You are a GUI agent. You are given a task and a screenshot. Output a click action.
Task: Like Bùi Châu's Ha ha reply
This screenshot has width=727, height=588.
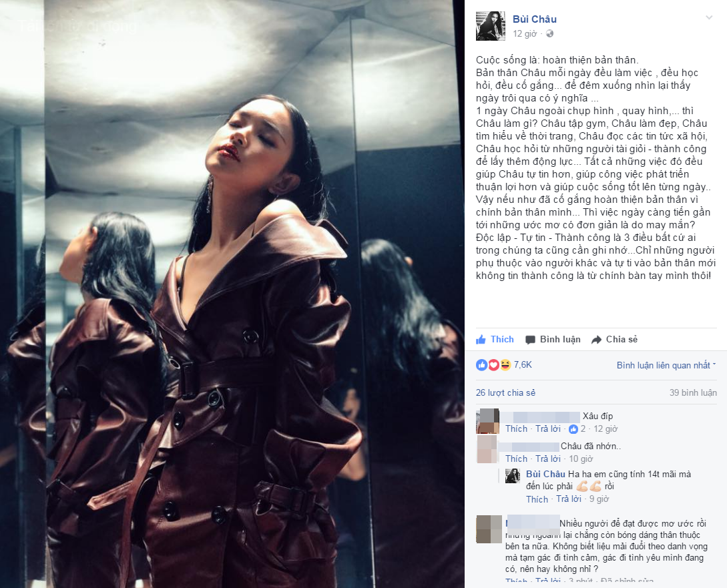click(x=537, y=499)
